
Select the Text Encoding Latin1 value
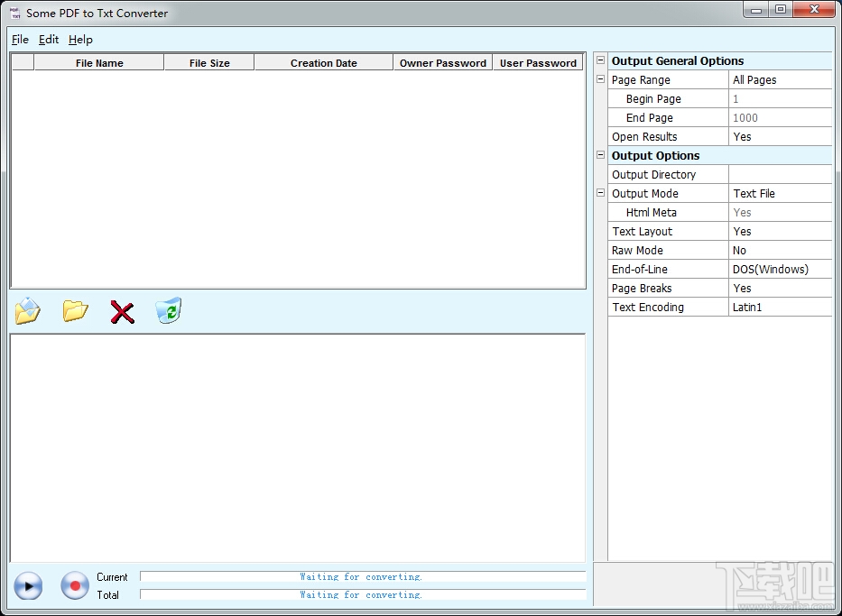pyautogui.click(x=781, y=308)
